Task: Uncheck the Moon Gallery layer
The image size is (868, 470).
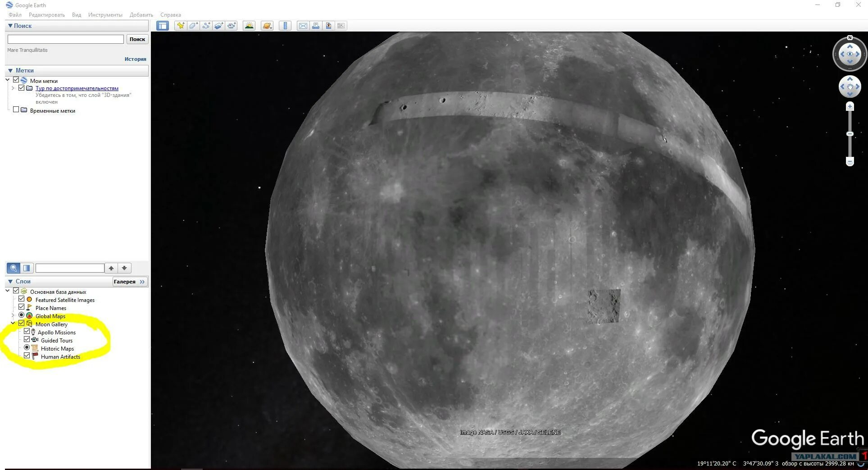Action: pyautogui.click(x=21, y=324)
